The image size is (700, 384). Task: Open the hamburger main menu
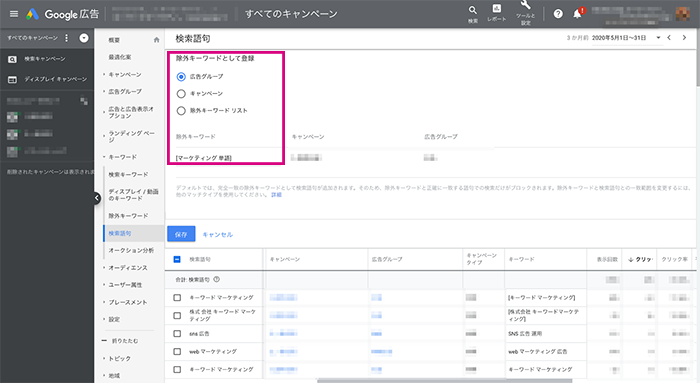(x=14, y=14)
